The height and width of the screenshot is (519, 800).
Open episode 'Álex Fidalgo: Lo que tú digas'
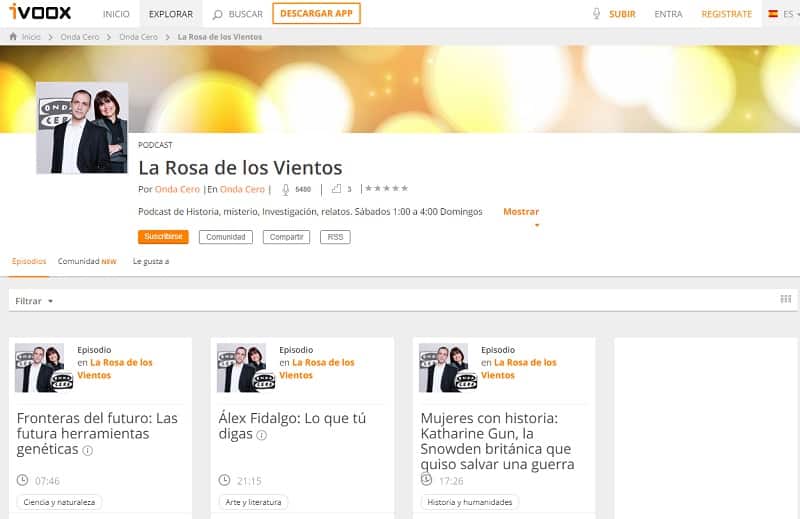(x=292, y=426)
